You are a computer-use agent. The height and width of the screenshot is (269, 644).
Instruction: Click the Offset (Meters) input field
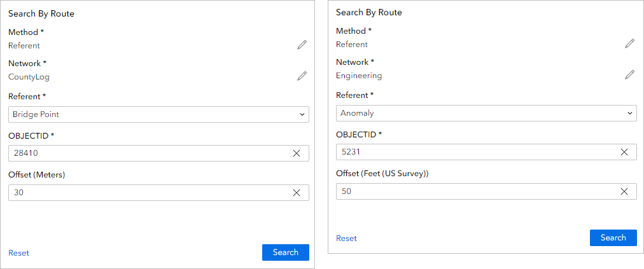(x=146, y=193)
